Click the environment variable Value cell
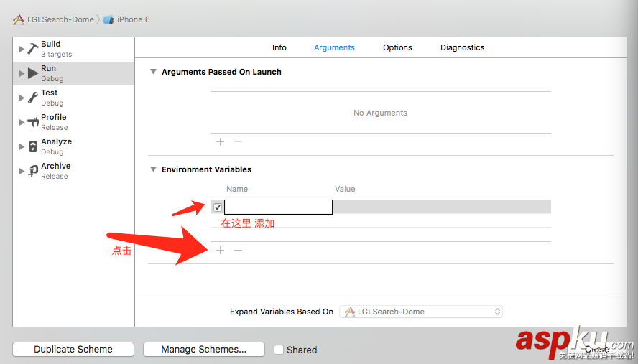Image resolution: width=638 pixels, height=364 pixels. [442, 207]
